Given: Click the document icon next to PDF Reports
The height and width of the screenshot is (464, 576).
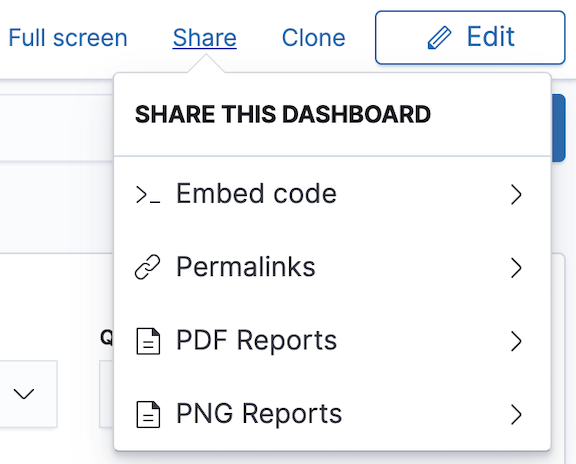Looking at the screenshot, I should click(x=148, y=341).
